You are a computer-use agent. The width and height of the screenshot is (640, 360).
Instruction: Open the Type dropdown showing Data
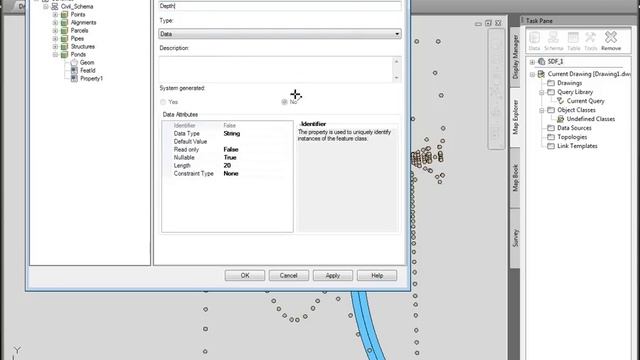(280, 34)
